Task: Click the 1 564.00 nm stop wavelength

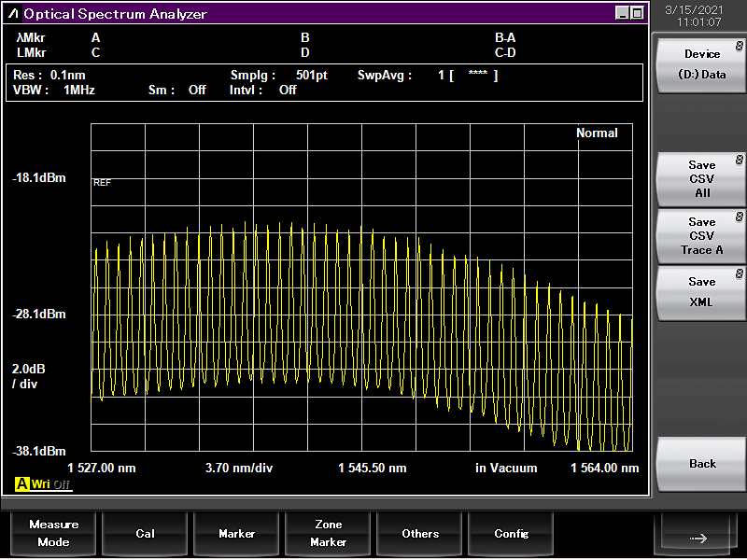Action: point(604,469)
